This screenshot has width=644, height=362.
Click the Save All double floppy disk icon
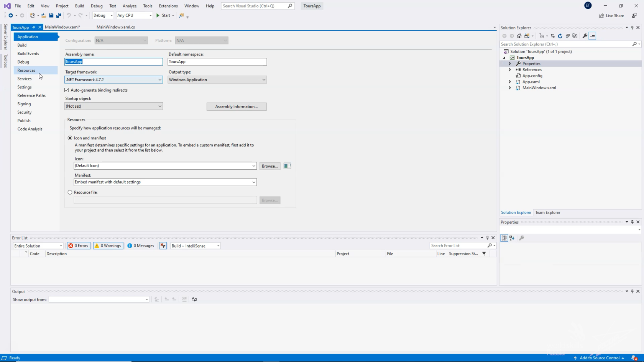pos(59,15)
